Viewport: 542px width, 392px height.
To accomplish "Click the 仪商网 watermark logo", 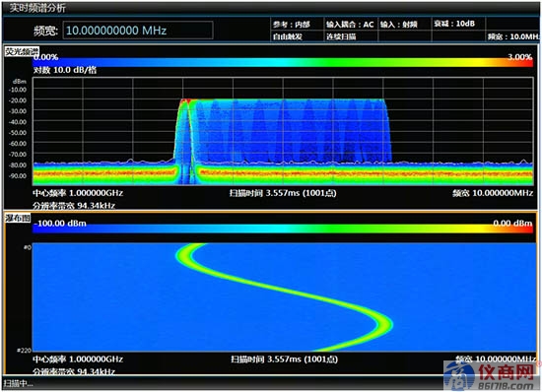I will point(492,376).
